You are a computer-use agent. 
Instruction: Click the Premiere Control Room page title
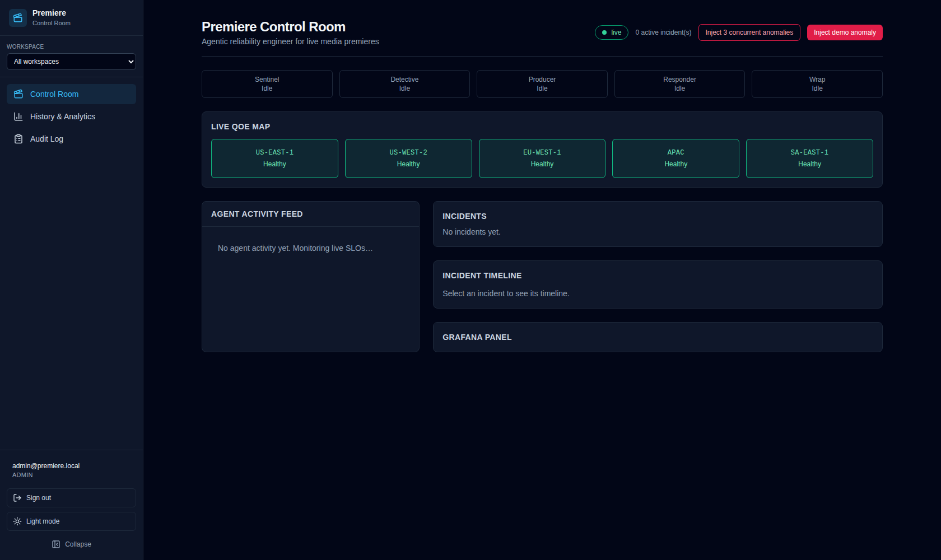click(x=273, y=27)
